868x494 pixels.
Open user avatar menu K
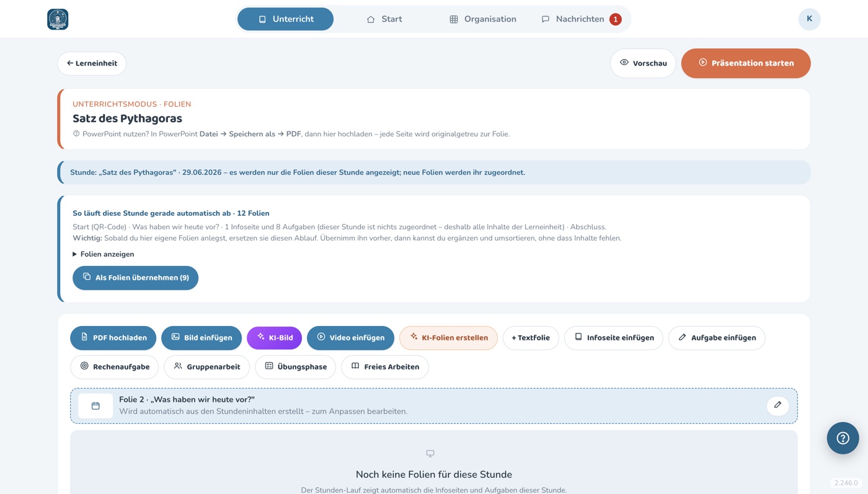[809, 19]
